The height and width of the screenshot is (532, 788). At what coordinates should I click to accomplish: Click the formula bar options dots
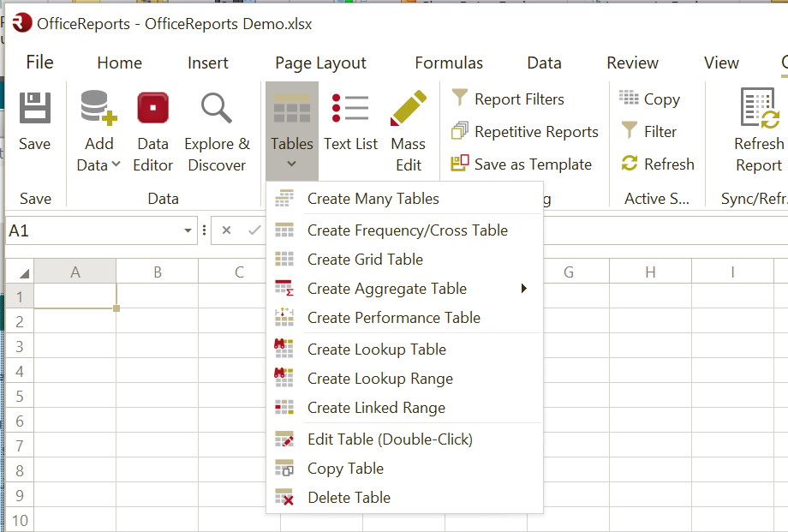[x=204, y=230]
